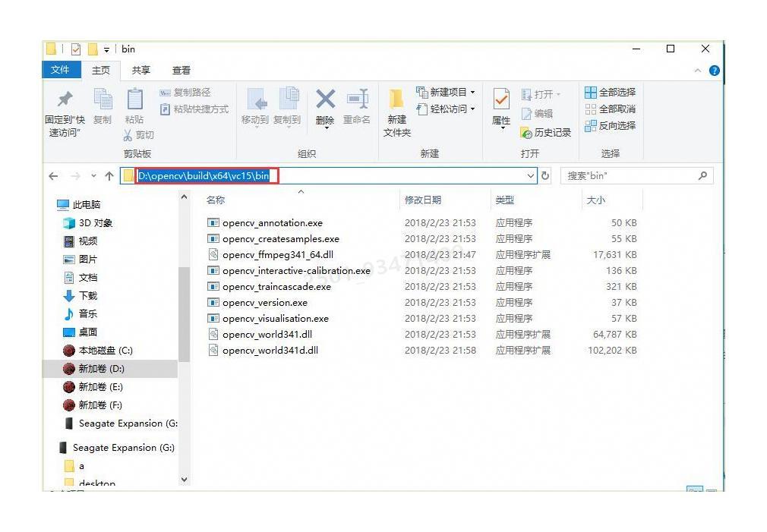Click inside the 搜索"bin" search box
Image resolution: width=767 pixels, height=532 pixels.
pyautogui.click(x=638, y=175)
